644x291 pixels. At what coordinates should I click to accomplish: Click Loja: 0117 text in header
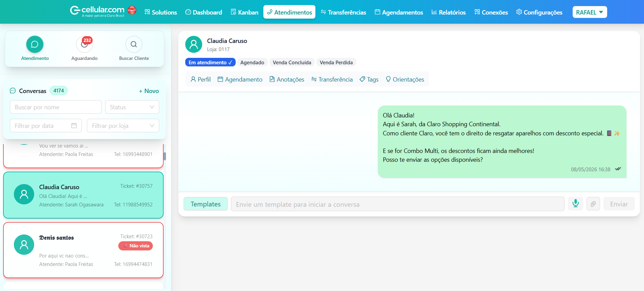pos(218,49)
